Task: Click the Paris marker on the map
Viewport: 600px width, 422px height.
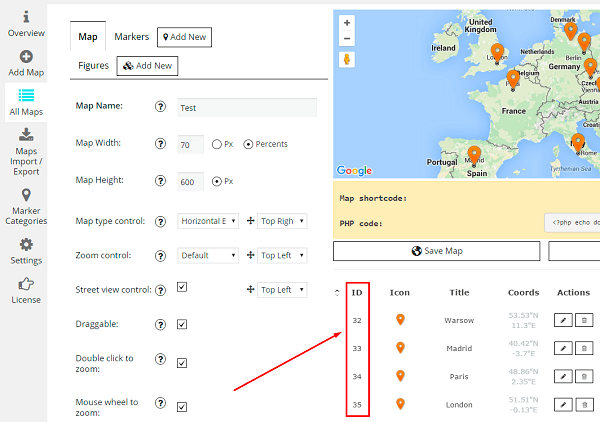Action: [x=513, y=80]
